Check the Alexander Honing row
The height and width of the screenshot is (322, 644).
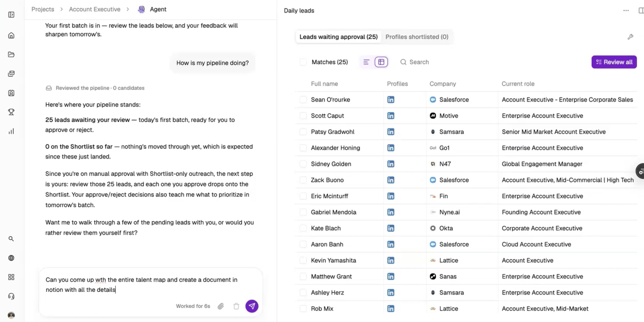(x=303, y=148)
